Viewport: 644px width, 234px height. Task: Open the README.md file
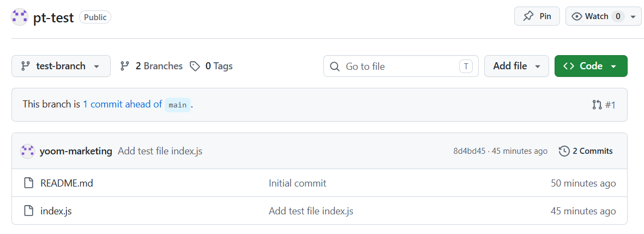67,183
